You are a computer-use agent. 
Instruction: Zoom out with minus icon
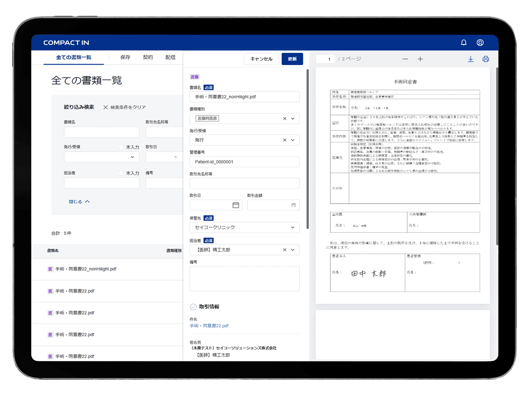click(x=405, y=59)
